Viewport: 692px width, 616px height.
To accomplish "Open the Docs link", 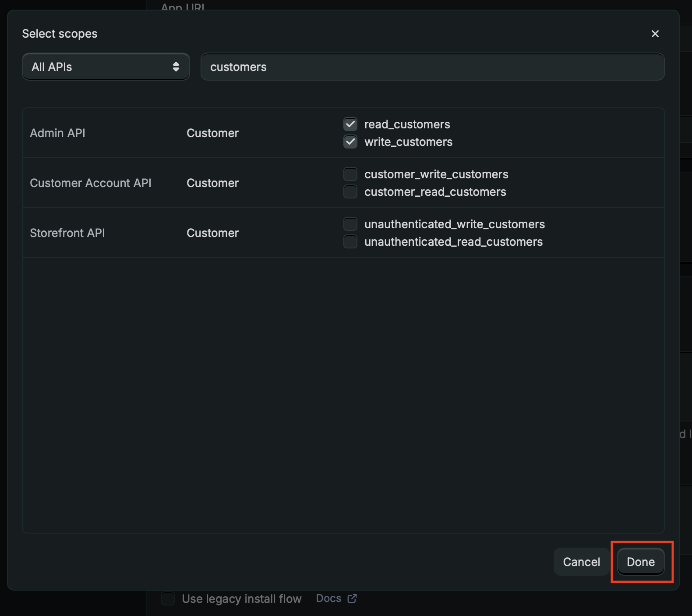I will pos(328,598).
